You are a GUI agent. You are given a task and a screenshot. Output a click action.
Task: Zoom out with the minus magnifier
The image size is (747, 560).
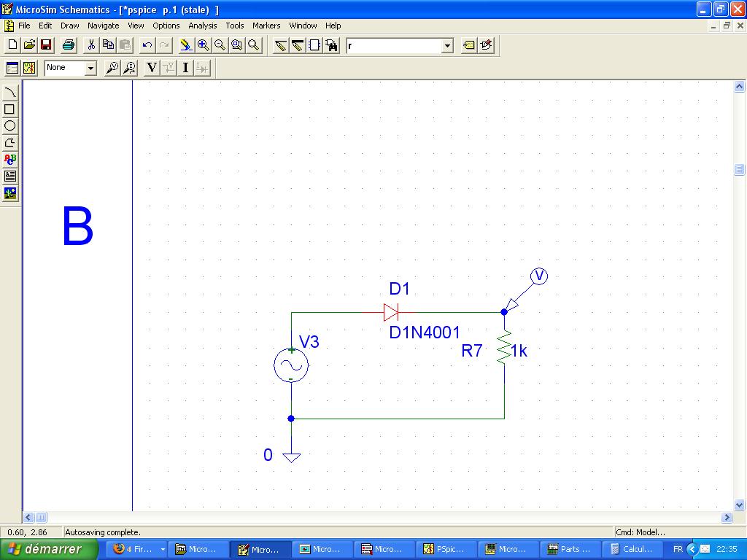220,45
